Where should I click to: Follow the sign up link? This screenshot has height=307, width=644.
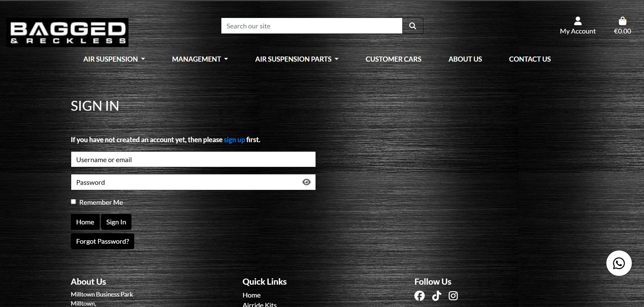coord(234,139)
